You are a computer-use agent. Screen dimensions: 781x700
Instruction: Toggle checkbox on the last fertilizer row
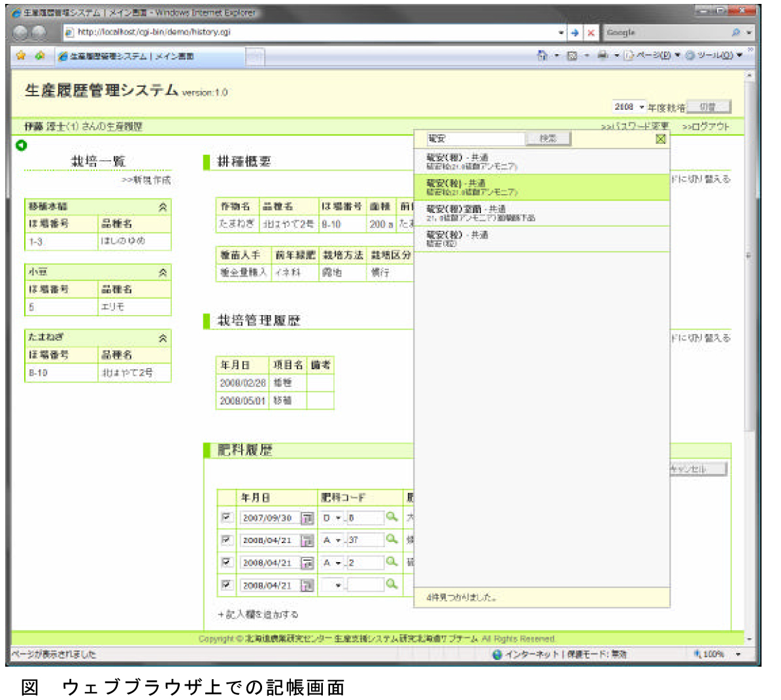point(226,585)
